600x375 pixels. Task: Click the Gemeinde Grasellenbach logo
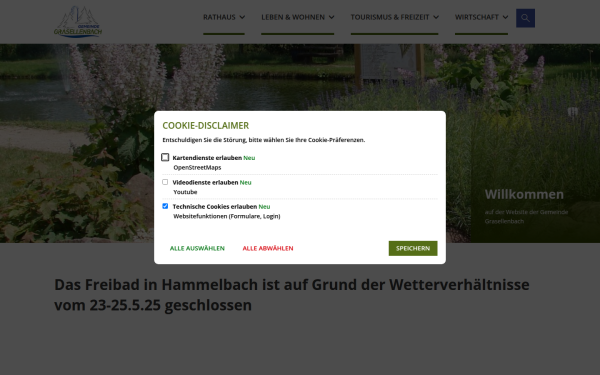pyautogui.click(x=78, y=21)
